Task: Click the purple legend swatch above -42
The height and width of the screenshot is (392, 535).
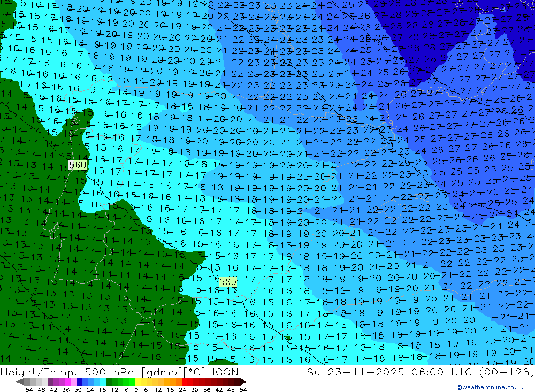Action: coord(50,381)
